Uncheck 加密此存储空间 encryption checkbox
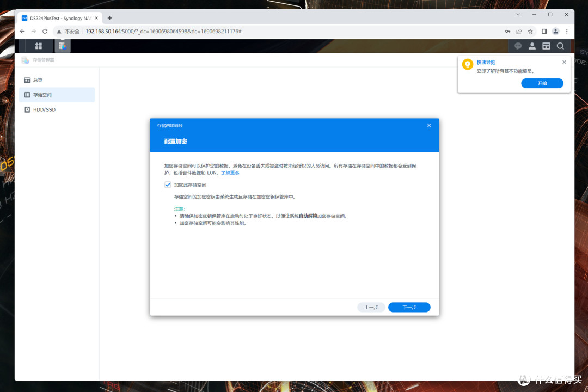 click(168, 185)
